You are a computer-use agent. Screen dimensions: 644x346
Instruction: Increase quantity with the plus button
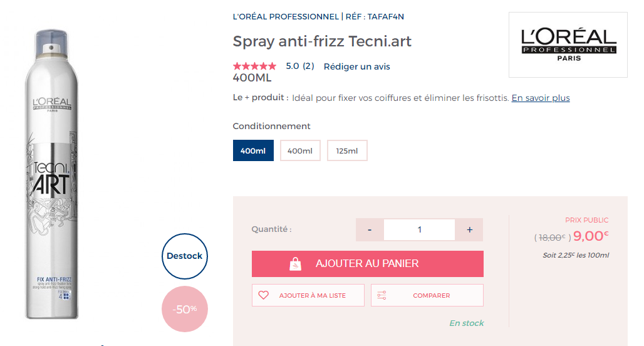(x=469, y=230)
